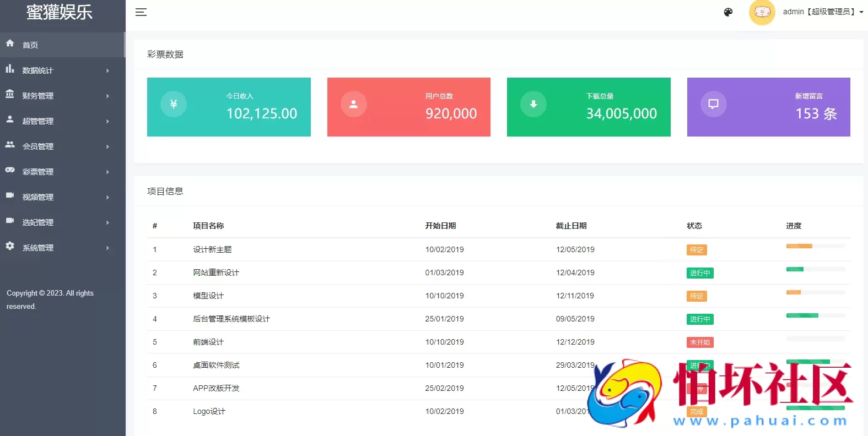The height and width of the screenshot is (436, 868).
Task: Expand 会员管理 using its chevron
Action: pos(107,146)
